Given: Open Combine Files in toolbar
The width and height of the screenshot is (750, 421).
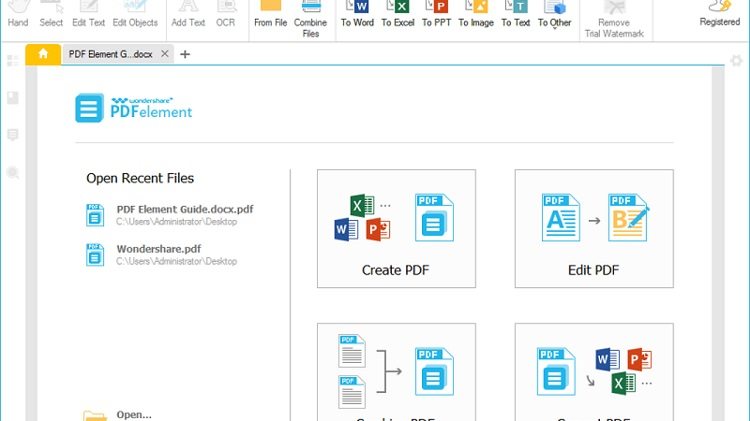Looking at the screenshot, I should coord(310,19).
